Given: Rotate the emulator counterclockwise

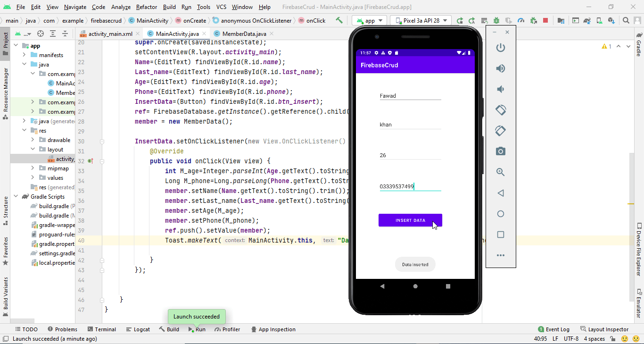Looking at the screenshot, I should (x=501, y=110).
